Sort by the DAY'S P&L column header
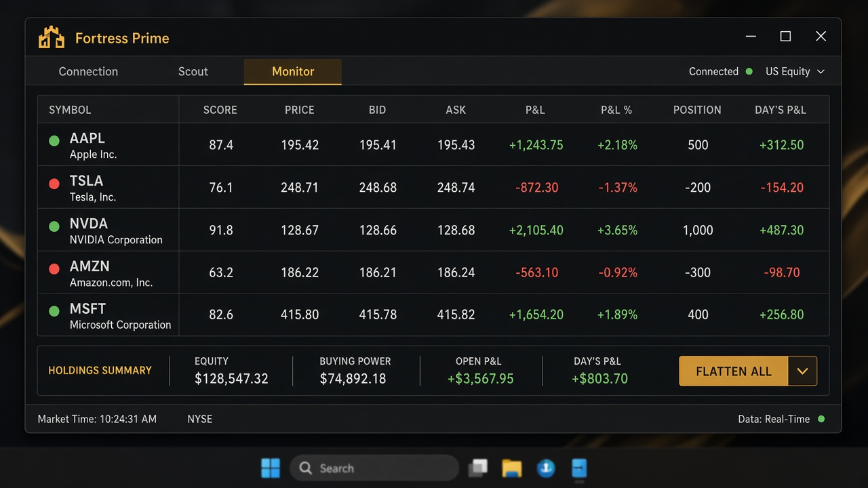 (x=781, y=110)
